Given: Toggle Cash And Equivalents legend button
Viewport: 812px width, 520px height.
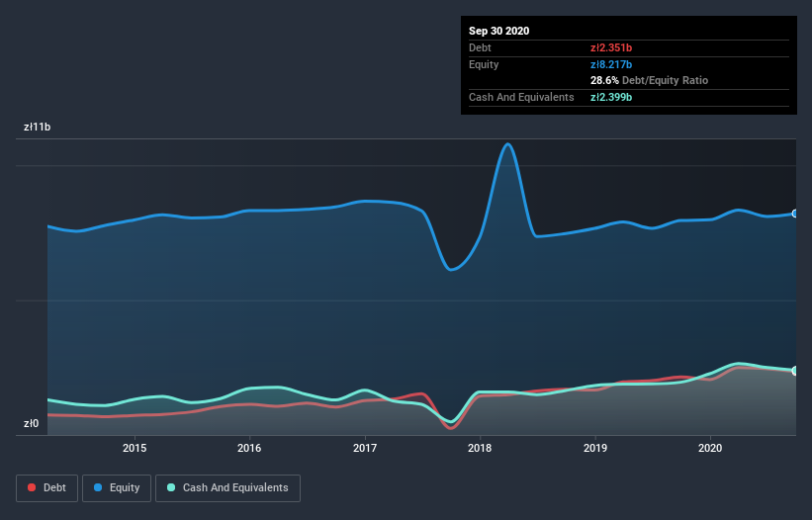Looking at the screenshot, I should point(227,488).
